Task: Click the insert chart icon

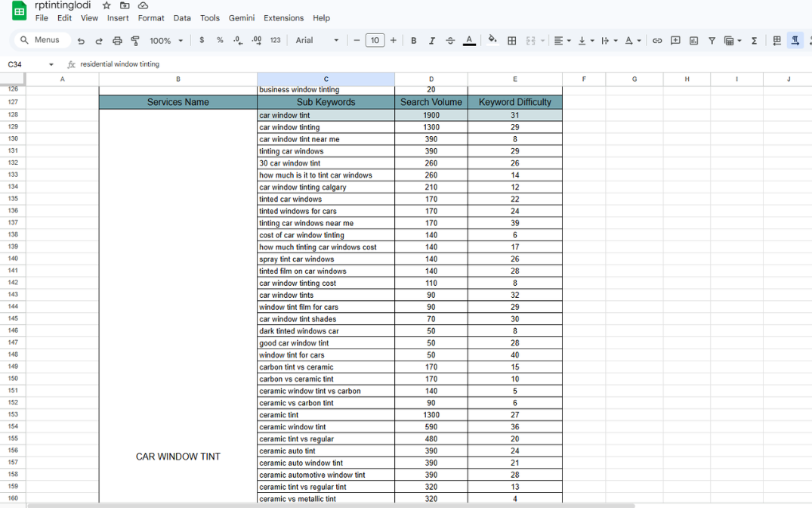Action: coord(693,41)
